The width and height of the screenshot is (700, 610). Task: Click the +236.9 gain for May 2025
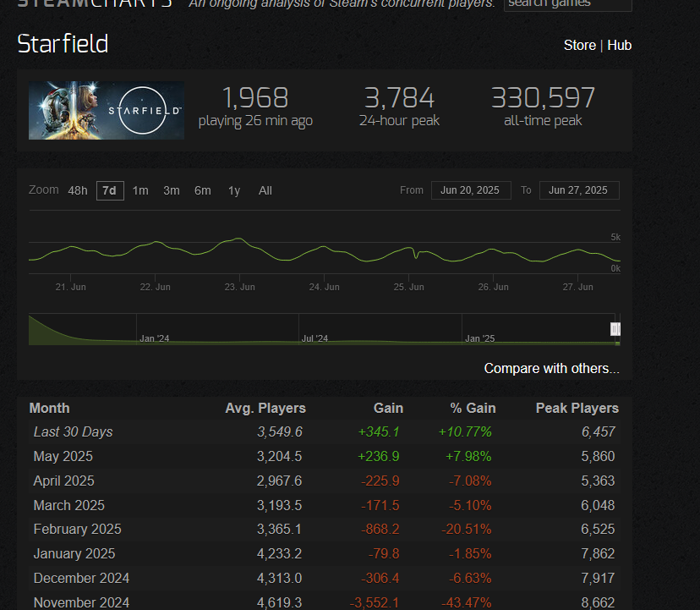pyautogui.click(x=379, y=456)
